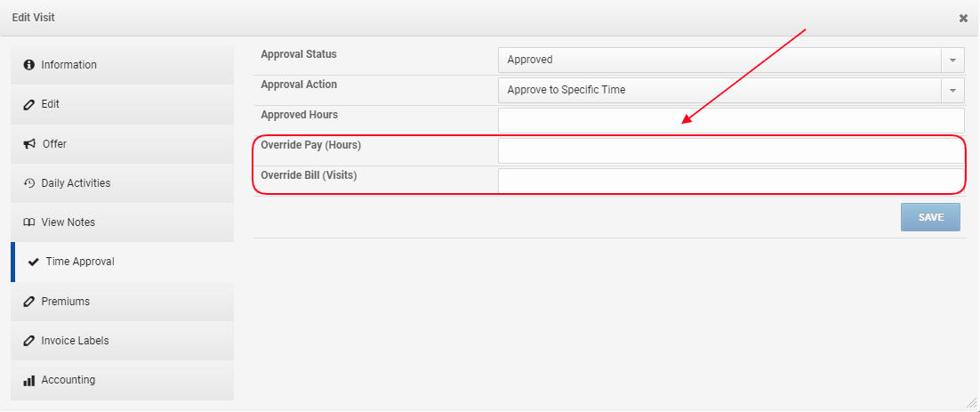Click the Edit Visit dialog title
Viewport: 980px width, 412px height.
(x=33, y=18)
